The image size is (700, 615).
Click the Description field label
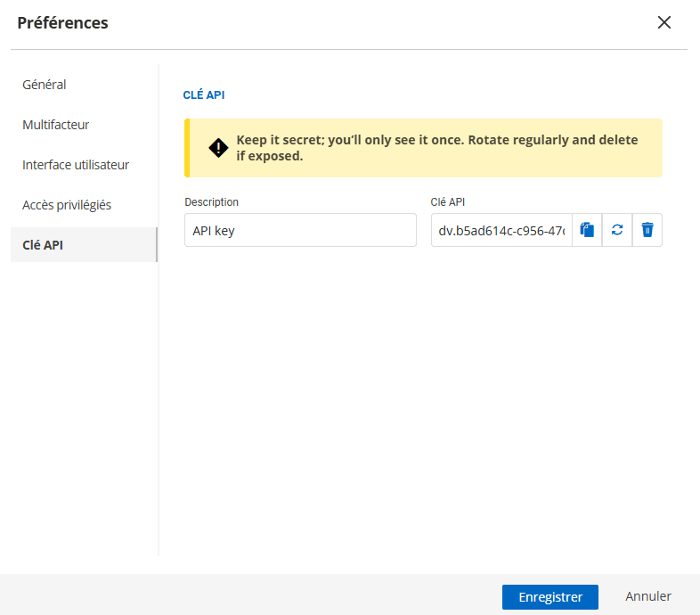tap(212, 202)
